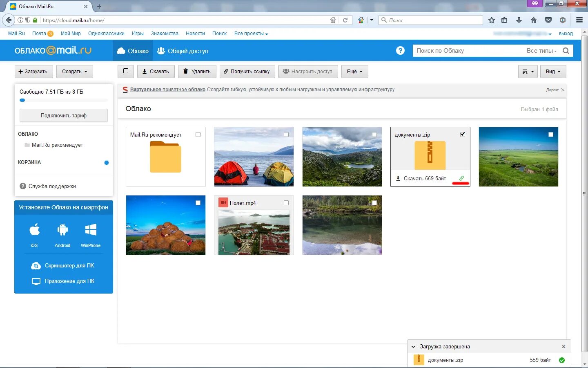Screen dimensions: 588x368
Task: Select the Облако Mail.Ru browser tab
Action: [x=47, y=7]
